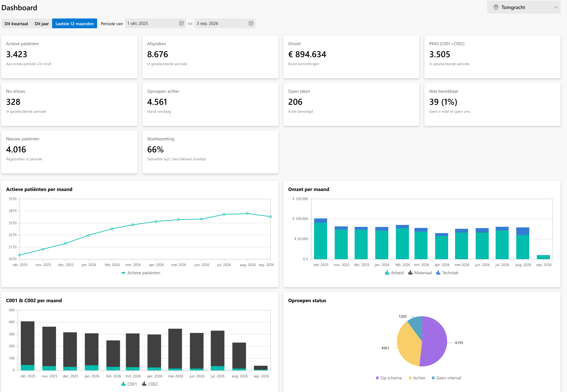The width and height of the screenshot is (567, 392).
Task: Select the Laatste 12 maanden tab
Action: (75, 24)
